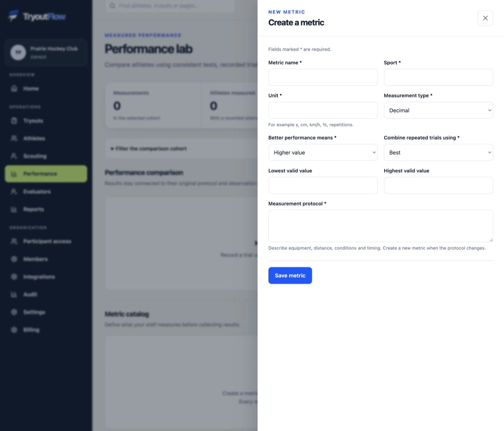Click the "Metric catalog" section heading
504x431 pixels.
127,314
